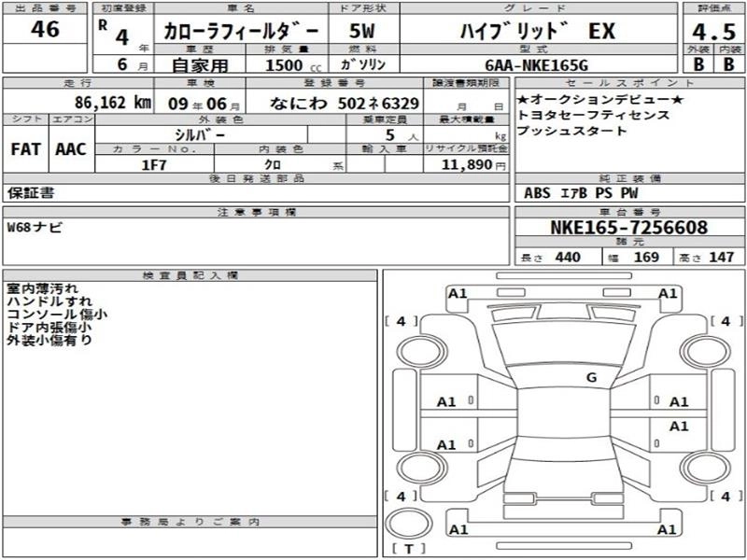Click air conditioner code AAC
This screenshot has height=560, width=747.
click(x=71, y=149)
